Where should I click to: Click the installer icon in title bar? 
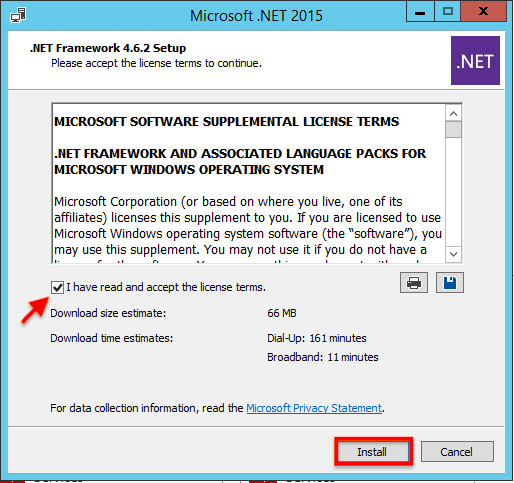click(18, 15)
